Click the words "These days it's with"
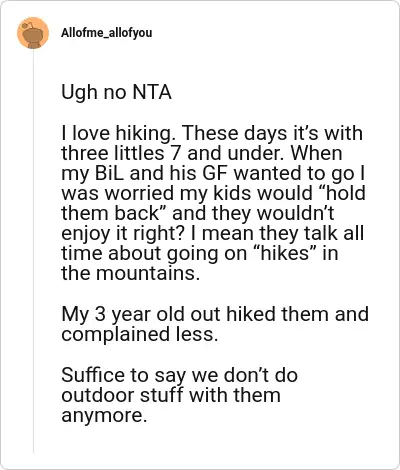This screenshot has width=400, height=470. [272, 133]
